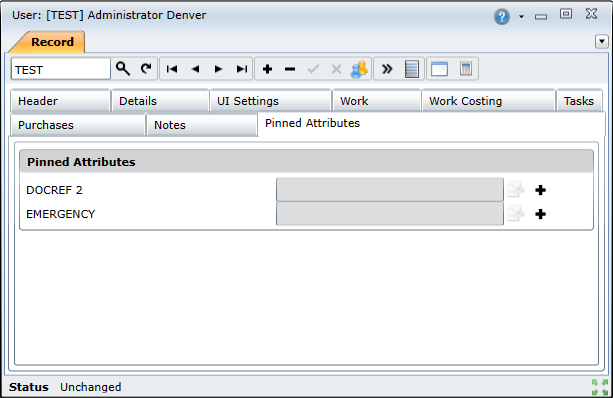Click the double chevron more icon
Image resolution: width=613 pixels, height=398 pixels.
click(x=387, y=69)
